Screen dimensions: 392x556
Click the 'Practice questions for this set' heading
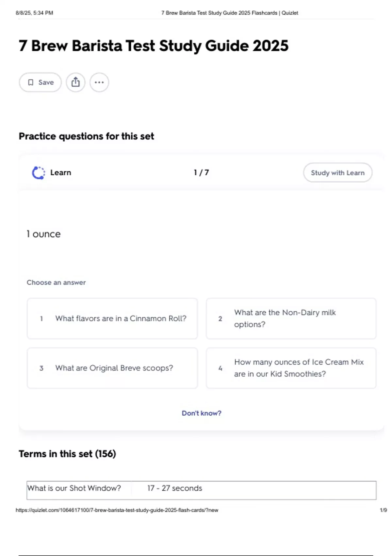coord(86,136)
